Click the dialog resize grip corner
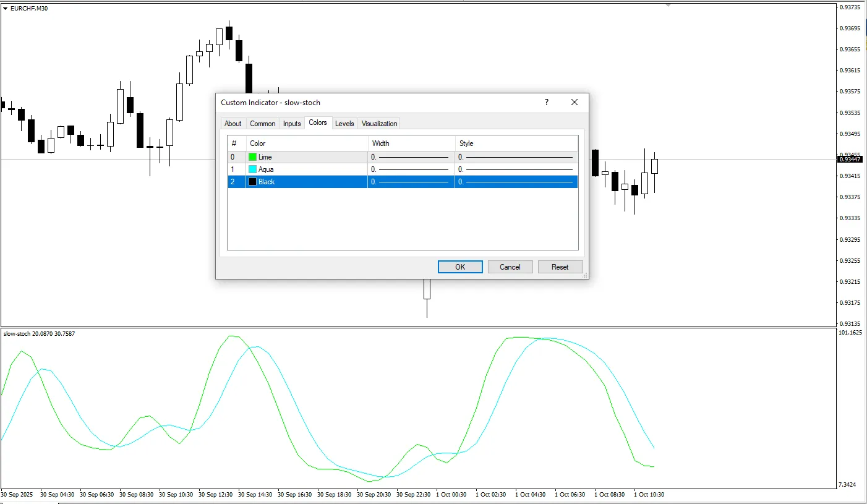Screen dimensions: 867x504 pos(585,276)
